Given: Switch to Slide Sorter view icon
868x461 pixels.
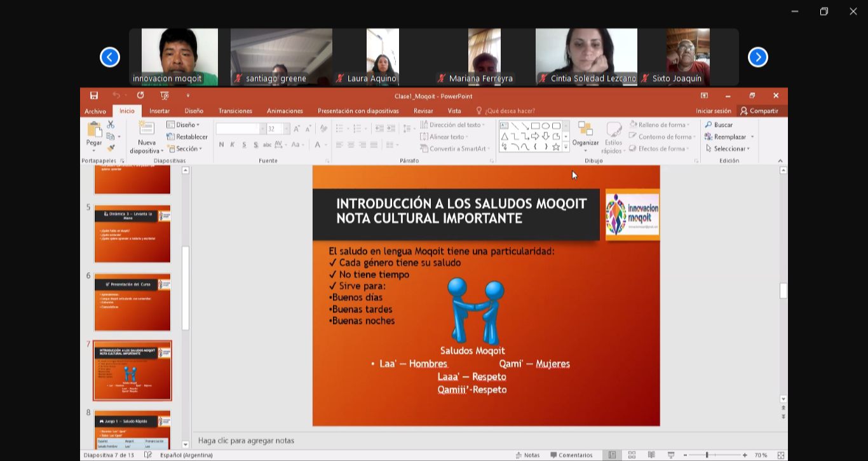Looking at the screenshot, I should click(632, 455).
